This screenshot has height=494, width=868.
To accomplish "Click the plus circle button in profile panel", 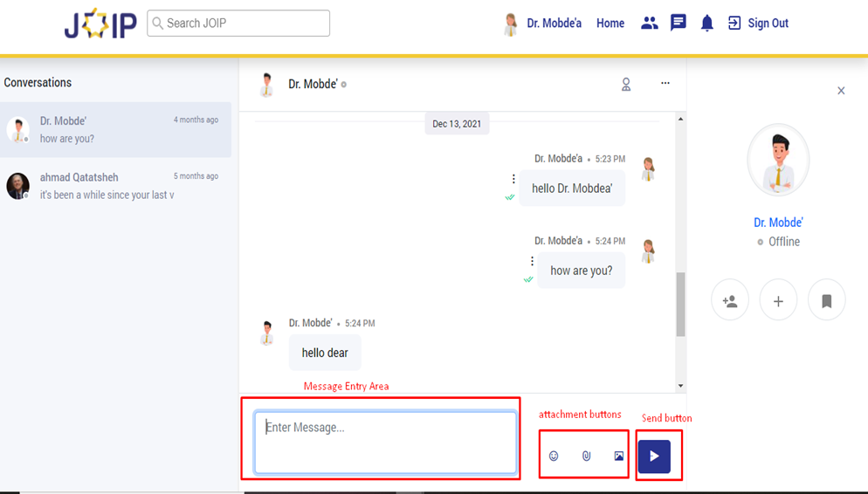I will pos(778,301).
